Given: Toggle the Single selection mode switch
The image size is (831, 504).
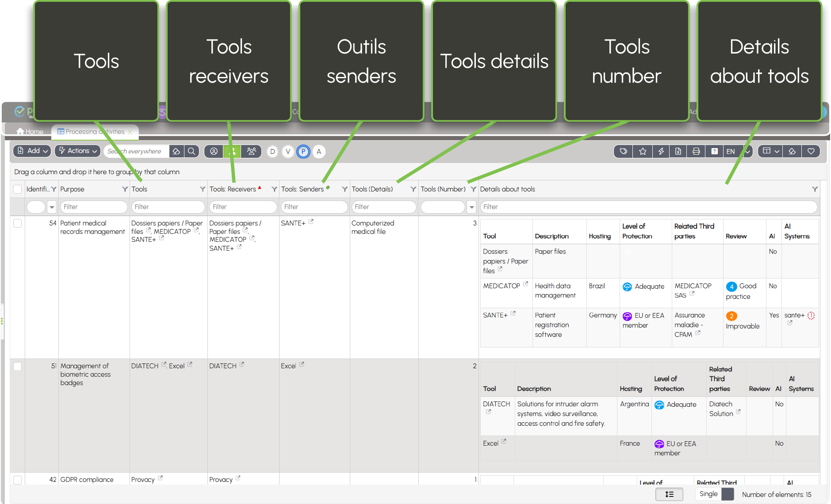Looking at the screenshot, I should click(728, 494).
